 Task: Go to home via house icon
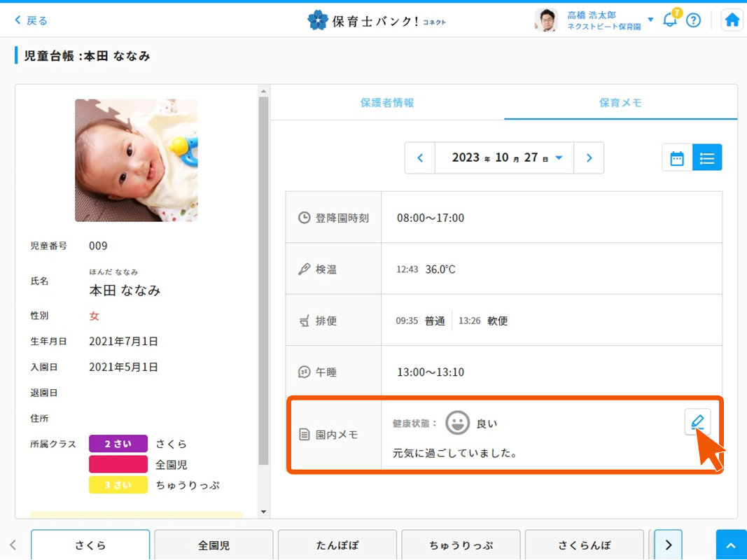point(732,20)
